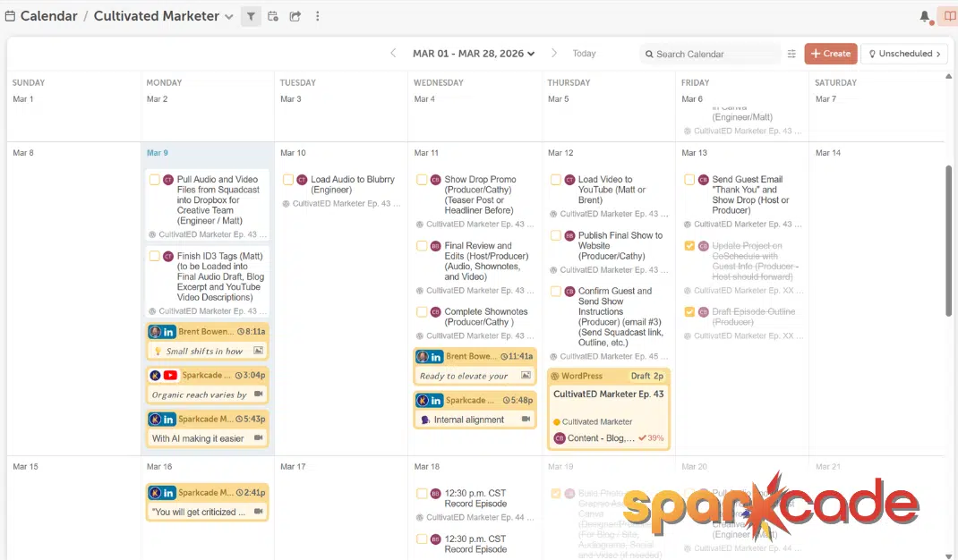The height and width of the screenshot is (560, 958).
Task: Jump to today using the Today button
Action: click(584, 54)
